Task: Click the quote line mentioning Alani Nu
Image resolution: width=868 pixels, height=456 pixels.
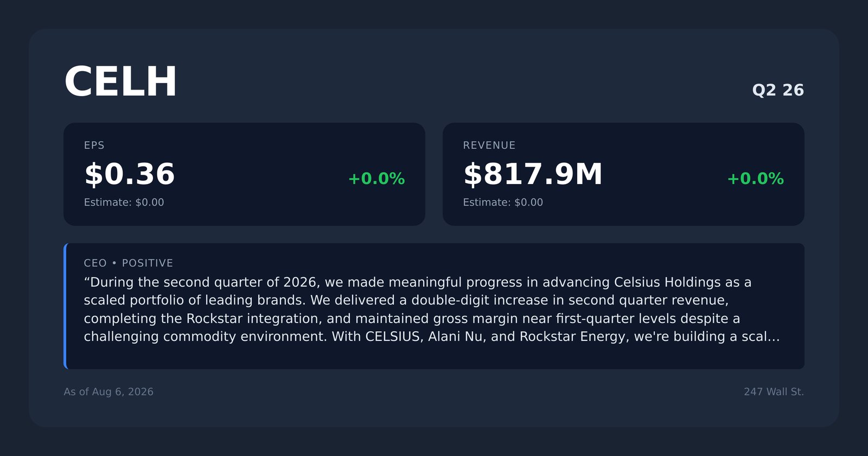Action: tap(432, 337)
